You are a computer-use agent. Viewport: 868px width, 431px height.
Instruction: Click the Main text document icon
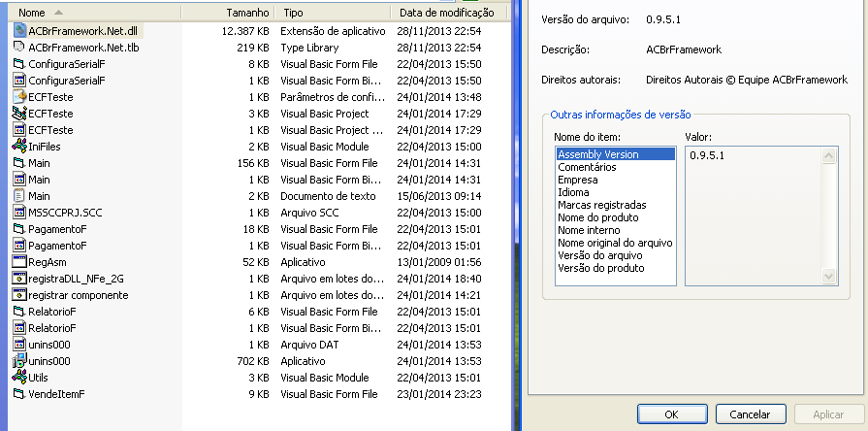[19, 195]
